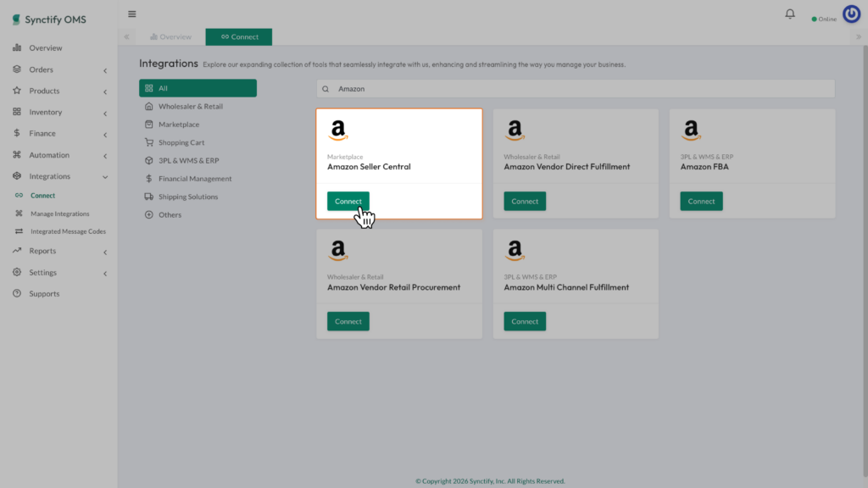The width and height of the screenshot is (868, 488).
Task: Click the Products star sidebar icon
Action: pyautogui.click(x=17, y=90)
